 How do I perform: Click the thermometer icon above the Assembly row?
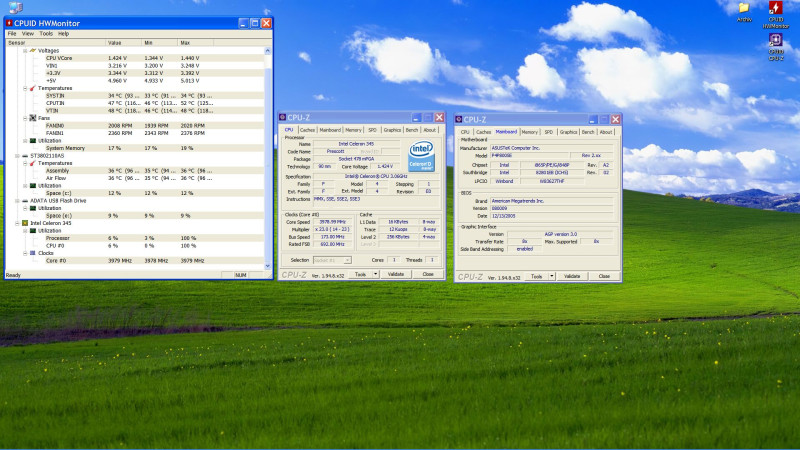[33, 163]
